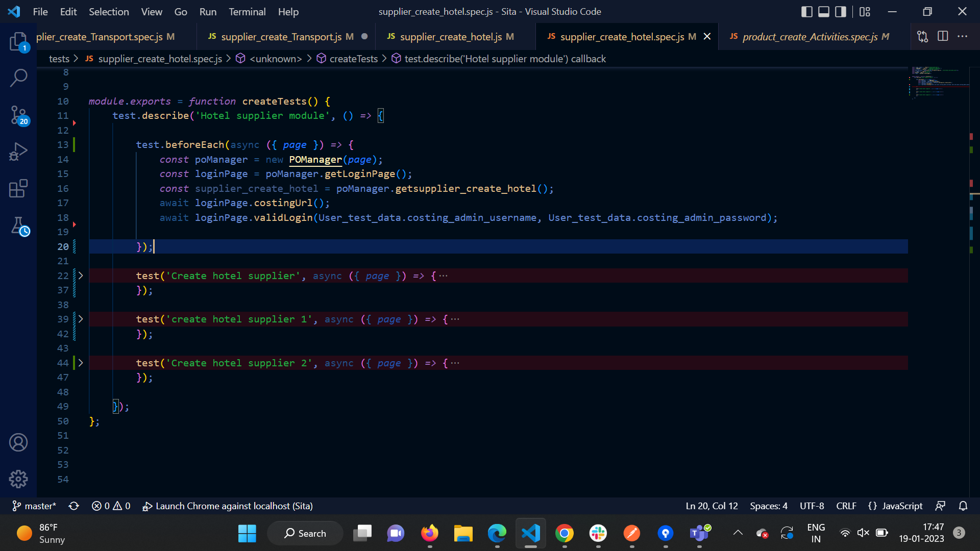Click the split editor right icon

[943, 36]
